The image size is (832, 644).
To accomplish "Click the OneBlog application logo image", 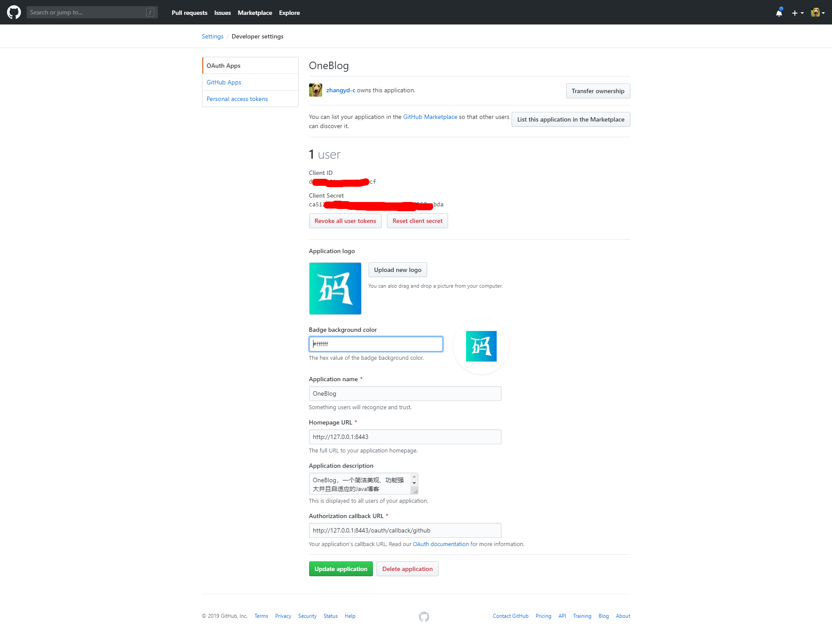I will click(x=335, y=288).
